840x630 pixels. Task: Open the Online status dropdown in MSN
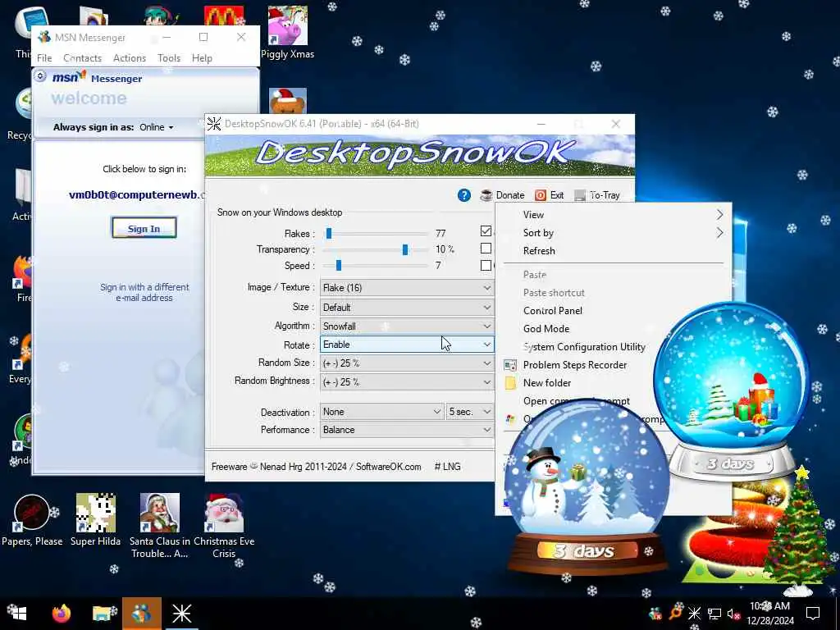(x=157, y=127)
